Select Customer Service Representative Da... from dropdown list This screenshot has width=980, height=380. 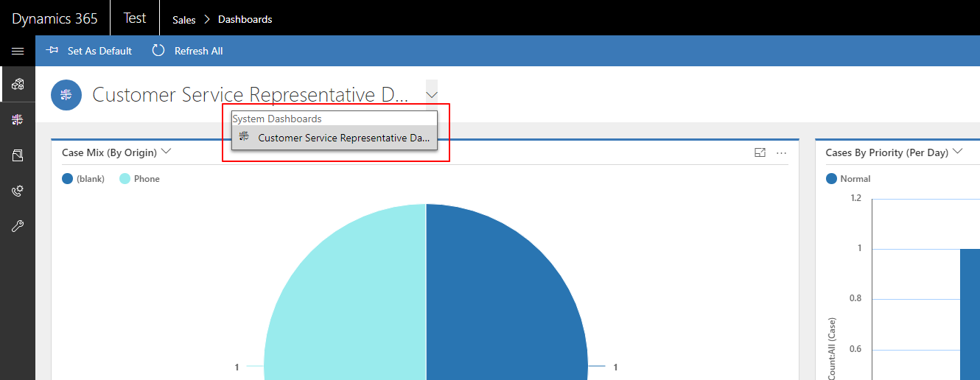[x=335, y=138]
